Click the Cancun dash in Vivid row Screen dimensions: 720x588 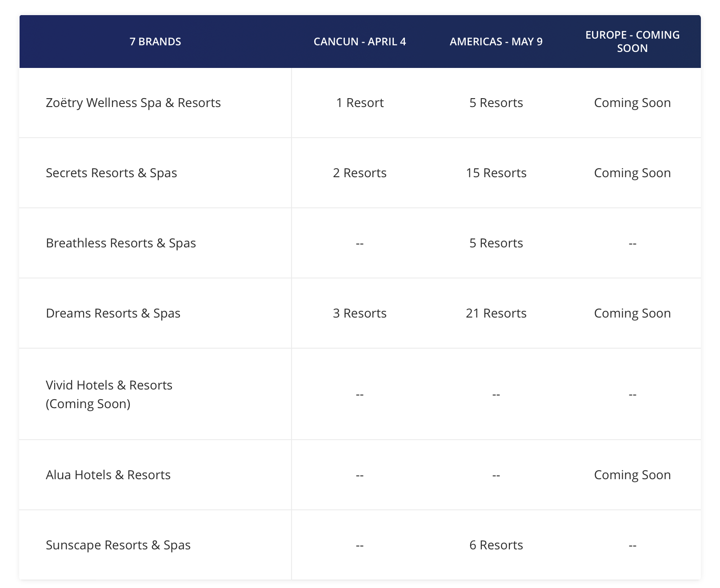360,394
